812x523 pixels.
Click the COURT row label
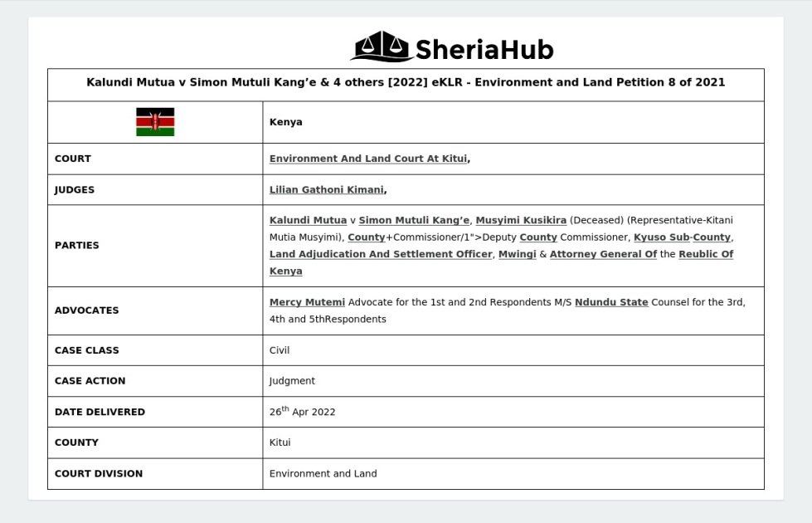(73, 159)
